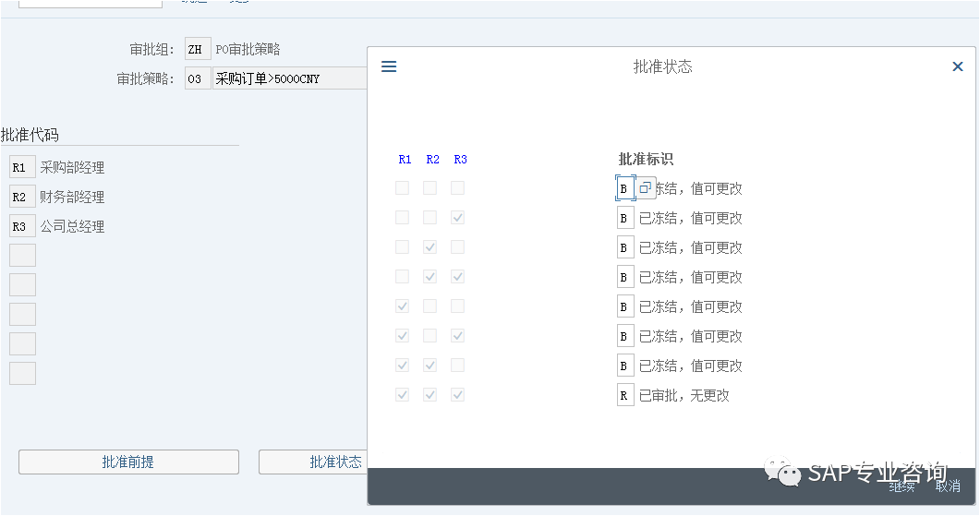Toggle the R2 checkbox in the fourth row
Image resolution: width=980 pixels, height=516 pixels.
point(430,276)
